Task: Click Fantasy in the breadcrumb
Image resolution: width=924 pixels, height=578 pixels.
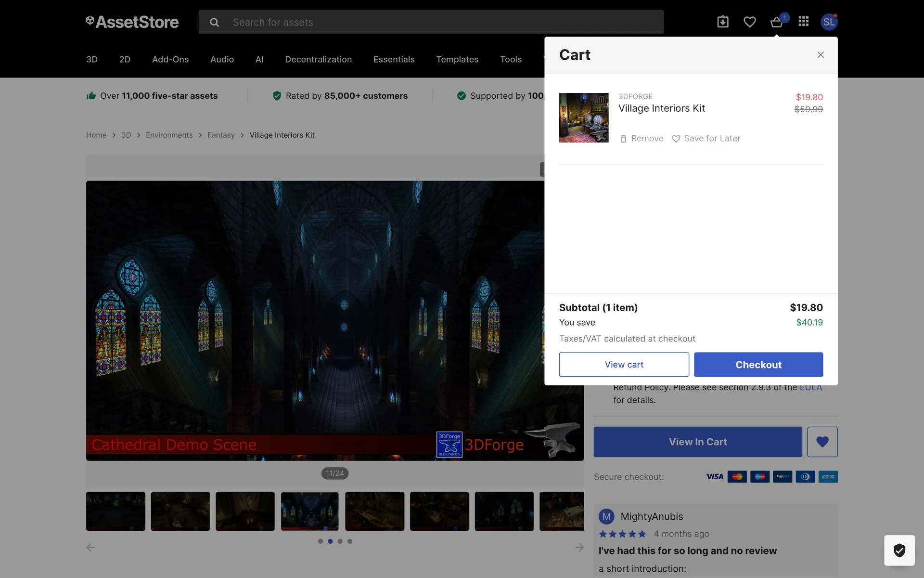Action: click(221, 135)
